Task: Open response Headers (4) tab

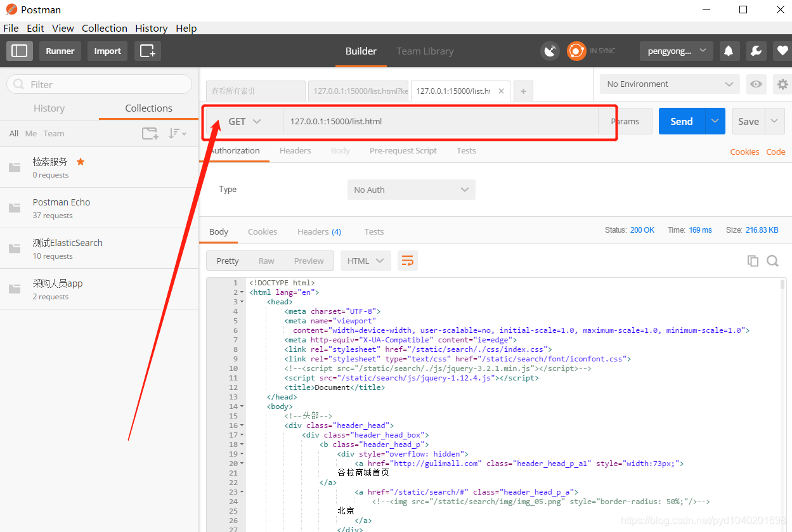Action: 319,231
